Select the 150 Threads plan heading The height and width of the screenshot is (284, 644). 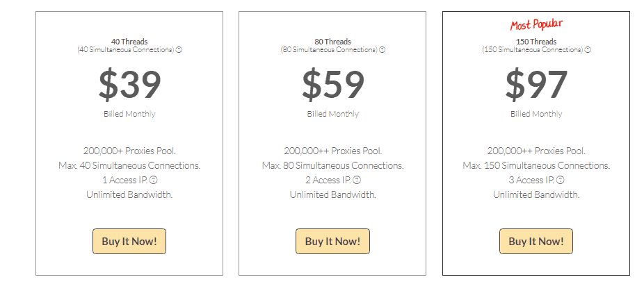point(536,42)
